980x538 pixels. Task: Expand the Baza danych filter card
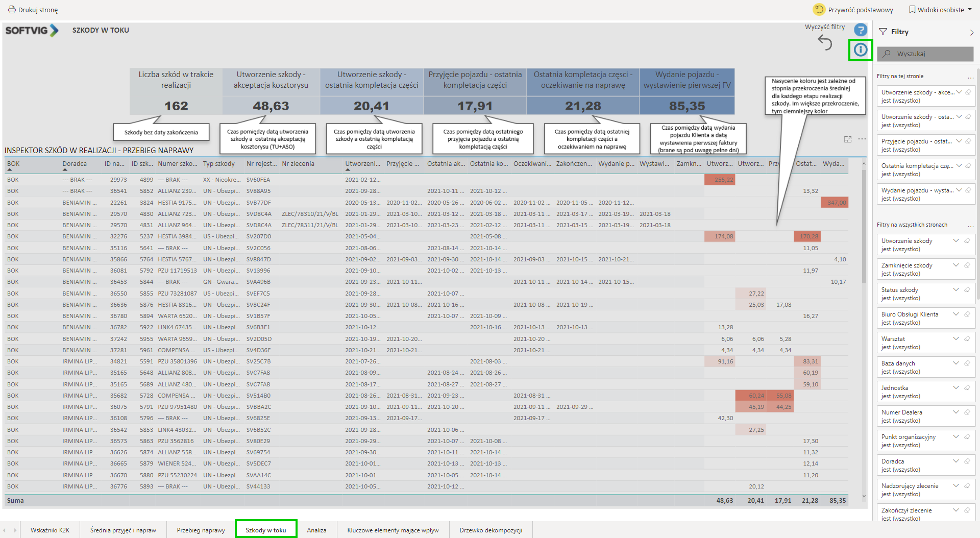click(956, 363)
